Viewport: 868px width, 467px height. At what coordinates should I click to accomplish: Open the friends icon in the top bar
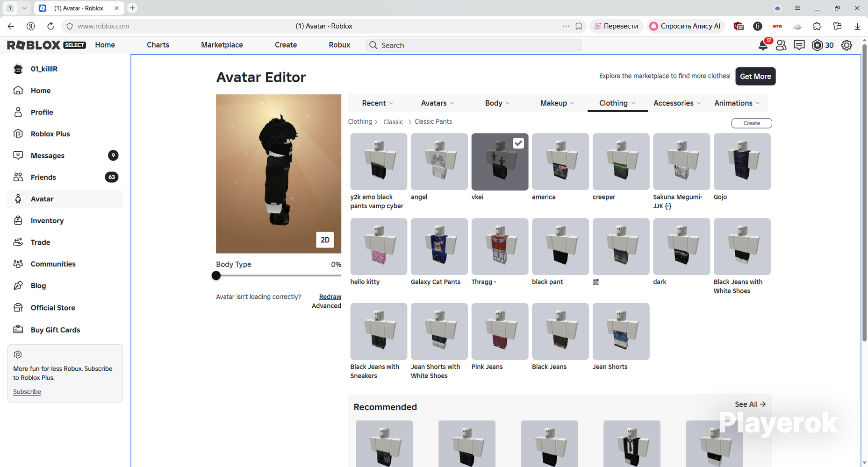pyautogui.click(x=781, y=45)
